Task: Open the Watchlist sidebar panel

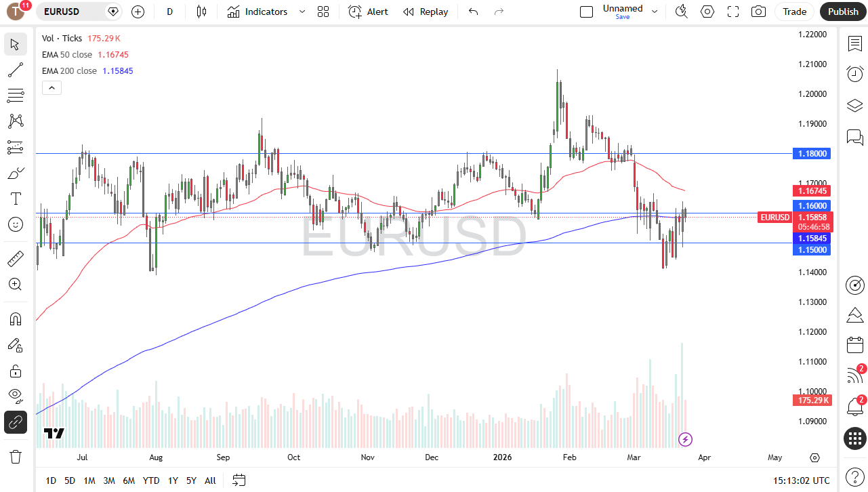Action: pyautogui.click(x=854, y=43)
